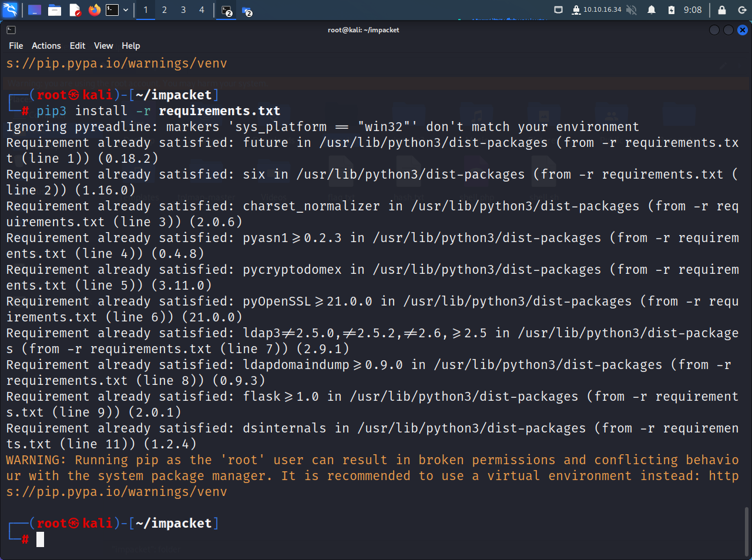Screen dimensions: 752x560
Task: Launch terminal emulator from the panel
Action: 112,10
